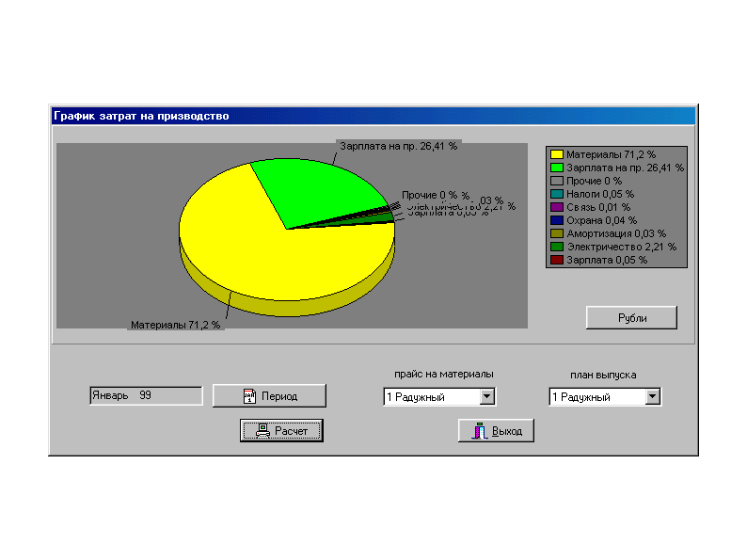Select the dark green Электричество legend swatch
Screen dimensions: 747x560
557,246
